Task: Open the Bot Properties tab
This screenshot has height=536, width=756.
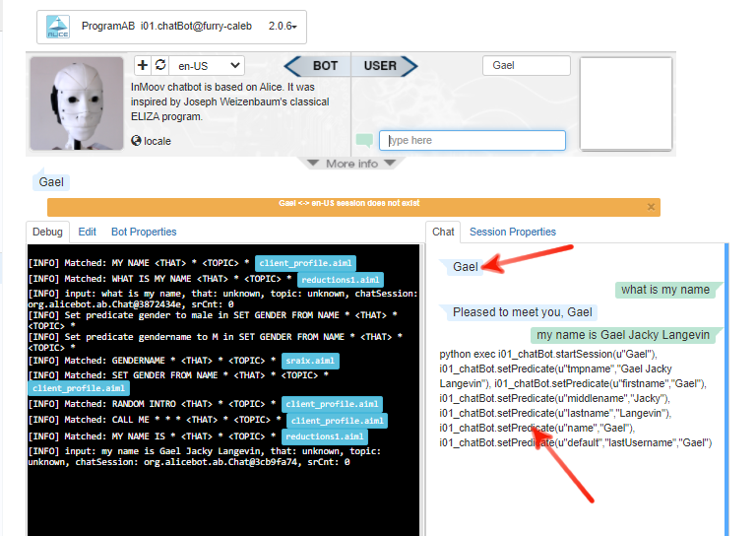Action: [x=144, y=232]
